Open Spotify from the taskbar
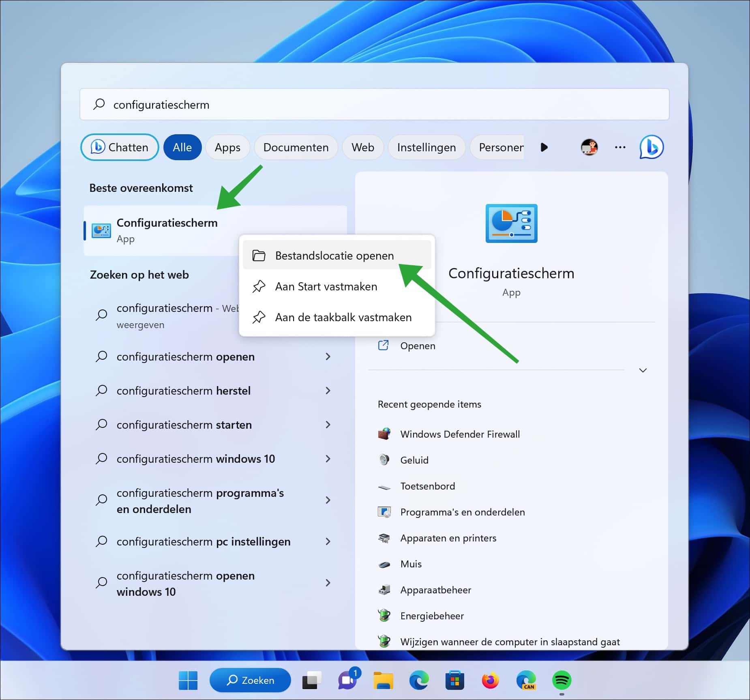Screen dimensions: 750x700 (x=561, y=680)
